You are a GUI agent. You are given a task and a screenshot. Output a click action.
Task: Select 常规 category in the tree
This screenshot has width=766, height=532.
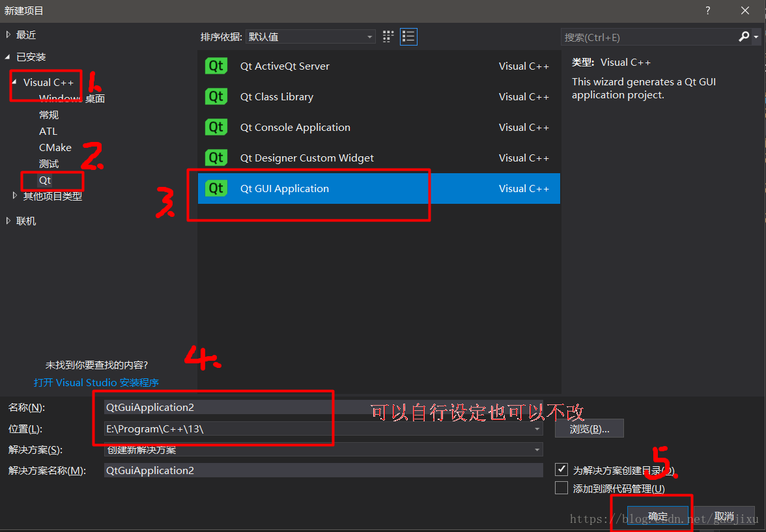[49, 115]
